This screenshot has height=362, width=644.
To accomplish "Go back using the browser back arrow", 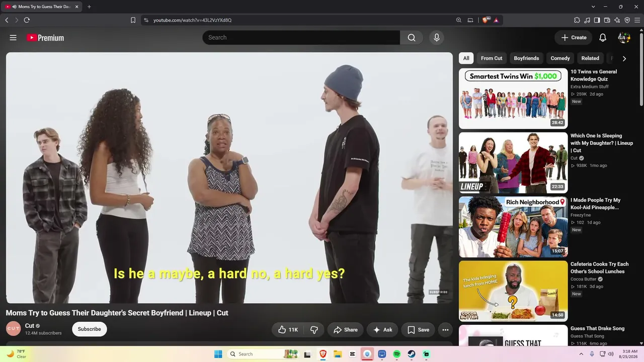I will (7, 20).
